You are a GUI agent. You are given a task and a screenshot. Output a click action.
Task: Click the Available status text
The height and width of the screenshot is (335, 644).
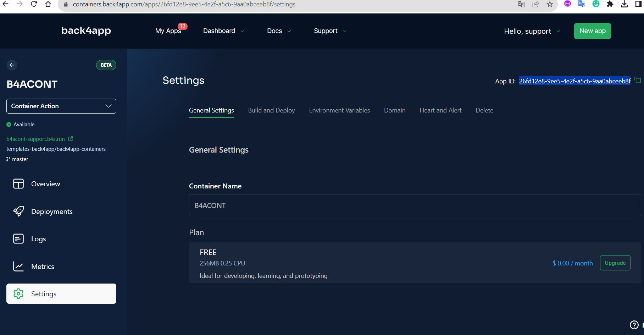(24, 125)
